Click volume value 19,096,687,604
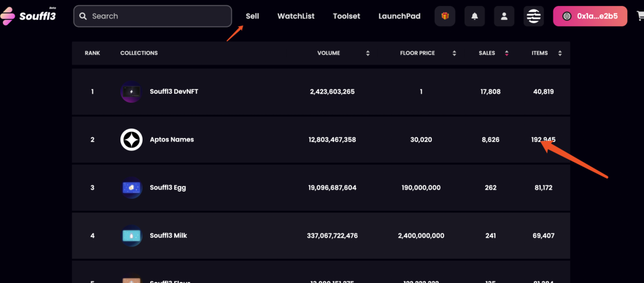 click(x=332, y=187)
